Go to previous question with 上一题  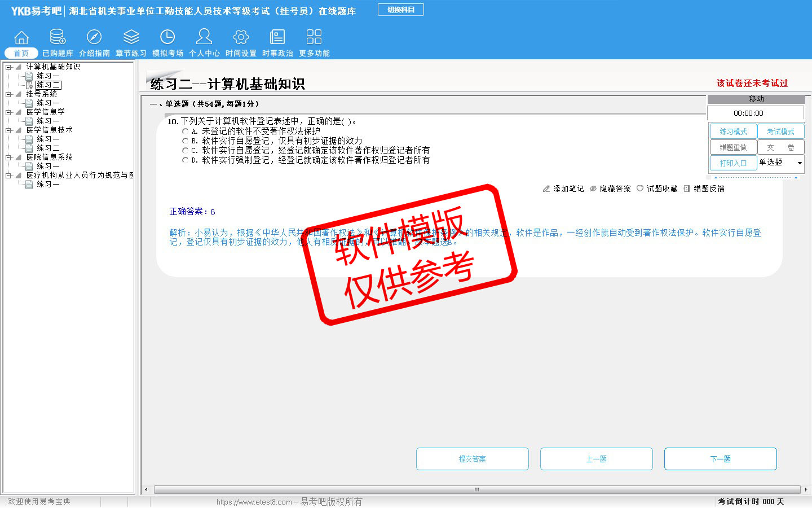597,459
